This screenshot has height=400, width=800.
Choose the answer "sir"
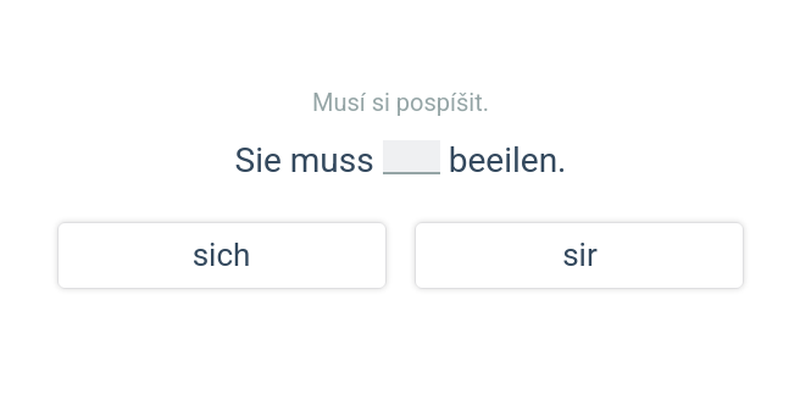click(x=579, y=256)
